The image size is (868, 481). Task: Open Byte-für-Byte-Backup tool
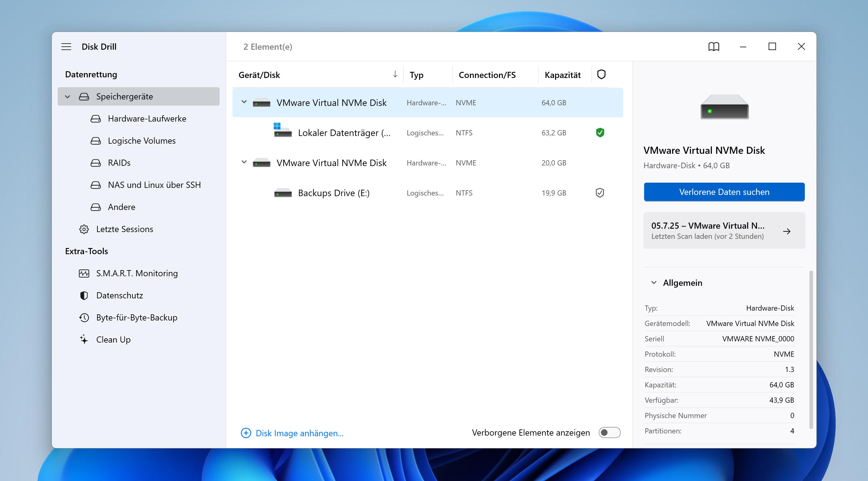[x=138, y=318]
